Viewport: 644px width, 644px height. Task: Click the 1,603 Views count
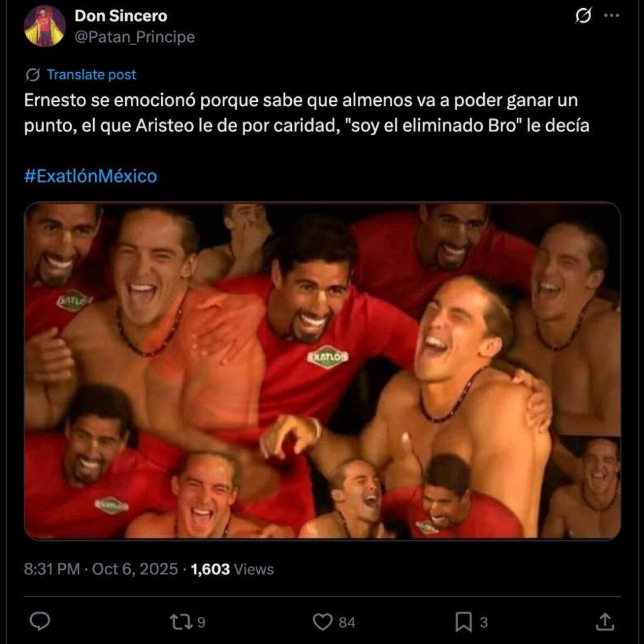click(232, 569)
